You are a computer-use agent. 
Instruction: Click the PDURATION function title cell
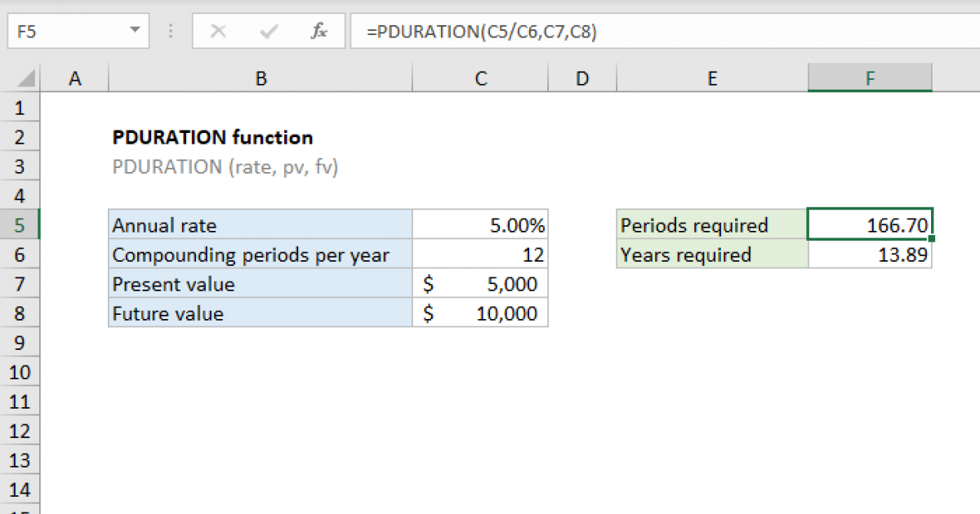[x=212, y=137]
